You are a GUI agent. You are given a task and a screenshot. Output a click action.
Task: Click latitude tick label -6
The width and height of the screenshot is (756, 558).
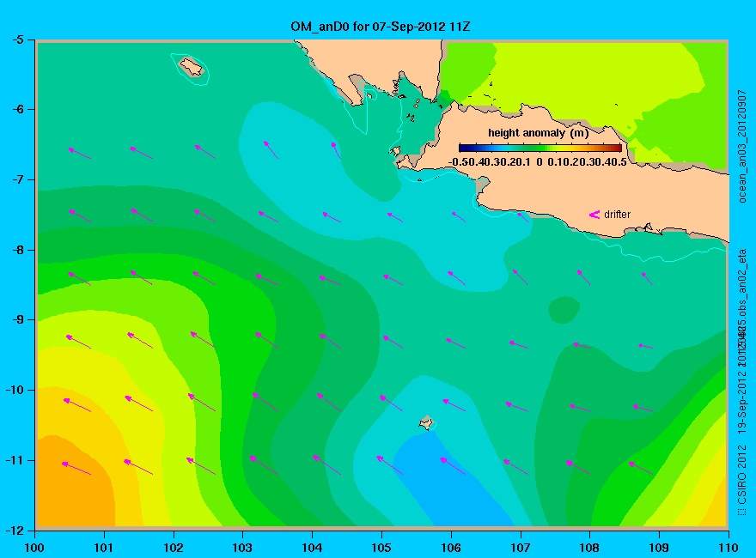pos(18,109)
